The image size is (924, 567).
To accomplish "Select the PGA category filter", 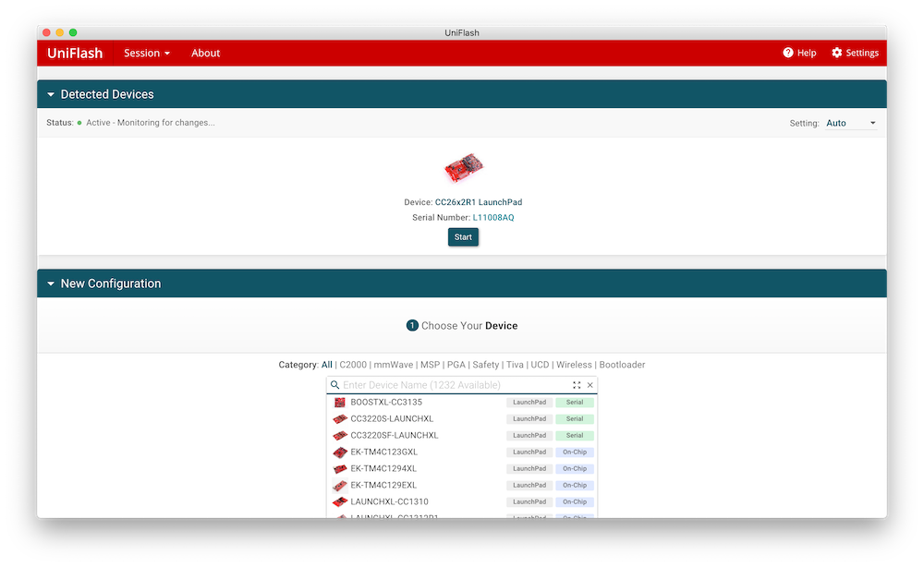I will (456, 365).
